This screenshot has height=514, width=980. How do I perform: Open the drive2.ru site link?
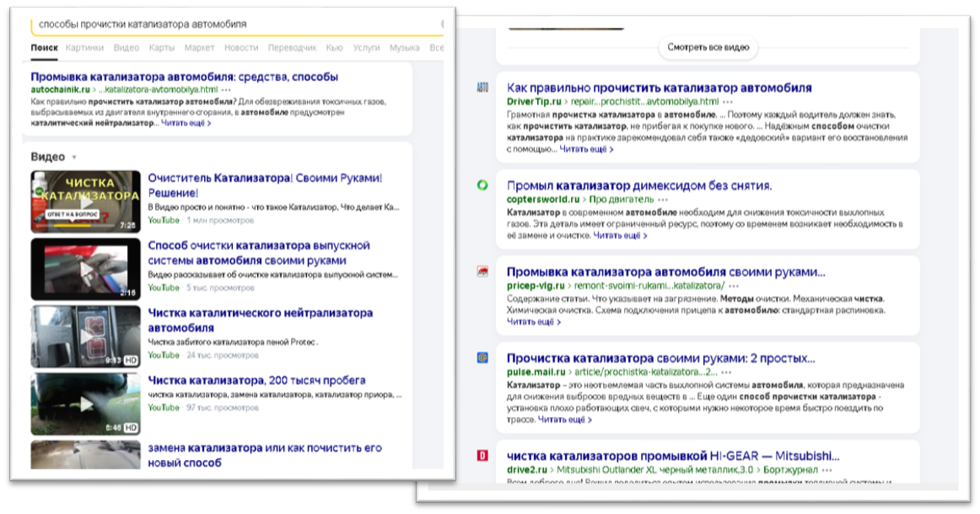pos(527,469)
